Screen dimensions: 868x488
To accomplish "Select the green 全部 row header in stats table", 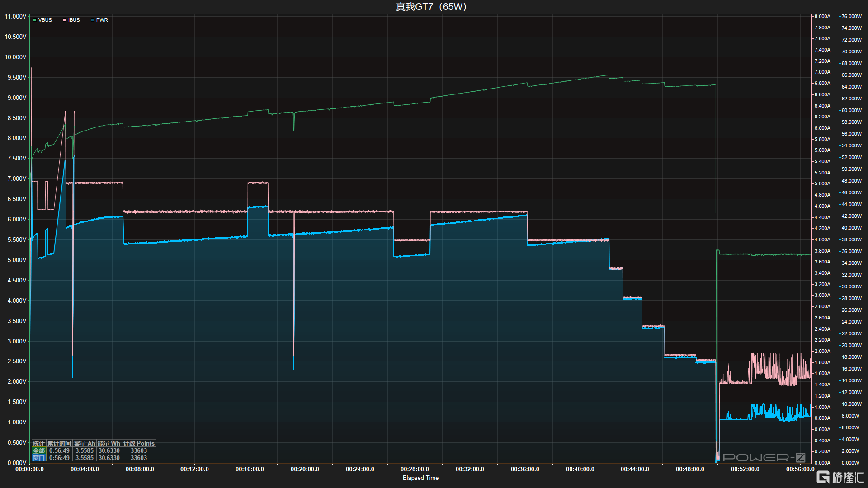I will 39,451.
